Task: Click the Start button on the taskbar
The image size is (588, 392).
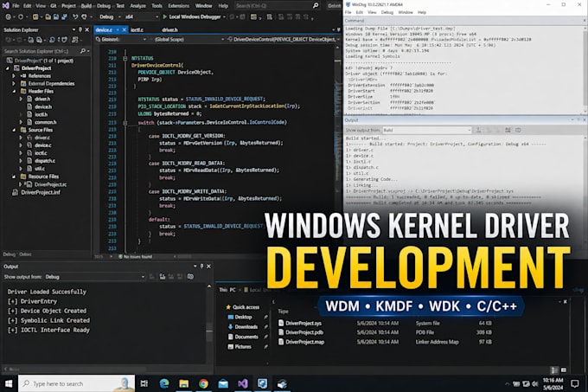Action: [9, 383]
